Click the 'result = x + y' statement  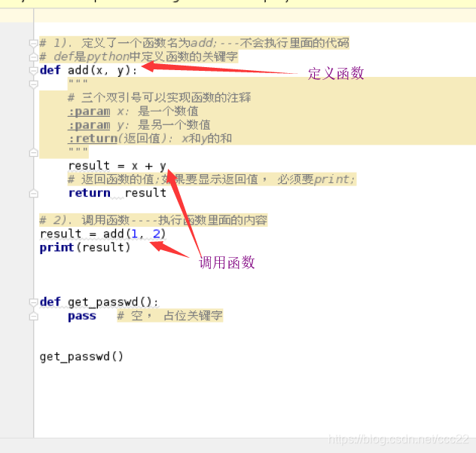pos(117,166)
